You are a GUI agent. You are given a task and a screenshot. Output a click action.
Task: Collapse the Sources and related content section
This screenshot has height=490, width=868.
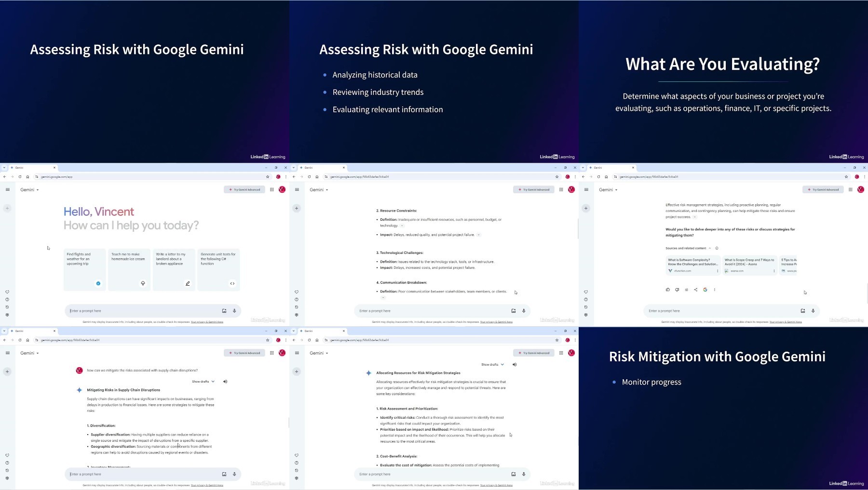(x=710, y=248)
